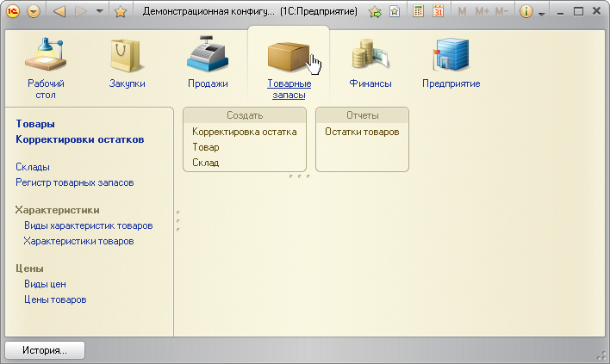Screen dimensions: 610x364
Task: Open Корректировки остатков list
Action: coord(80,139)
